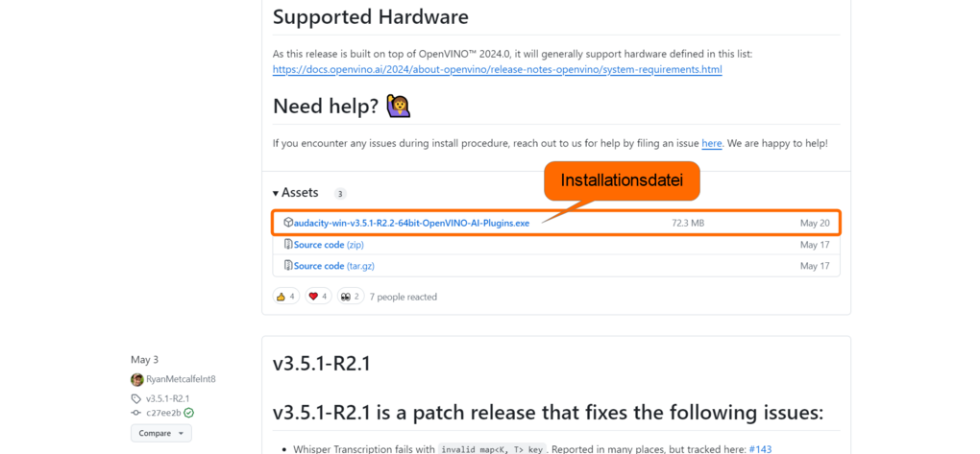Image resolution: width=980 pixels, height=454 pixels.
Task: Click the package icon beside the exe asset
Action: pyautogui.click(x=288, y=223)
